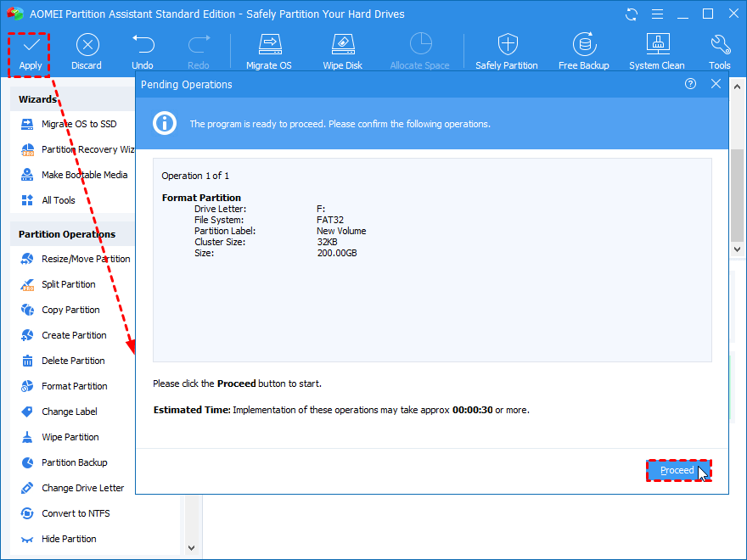Click the Apply checkmark icon in toolbar

[x=30, y=46]
